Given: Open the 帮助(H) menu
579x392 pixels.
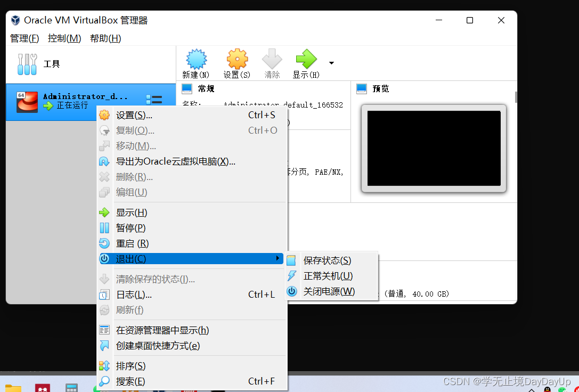Looking at the screenshot, I should (x=105, y=38).
